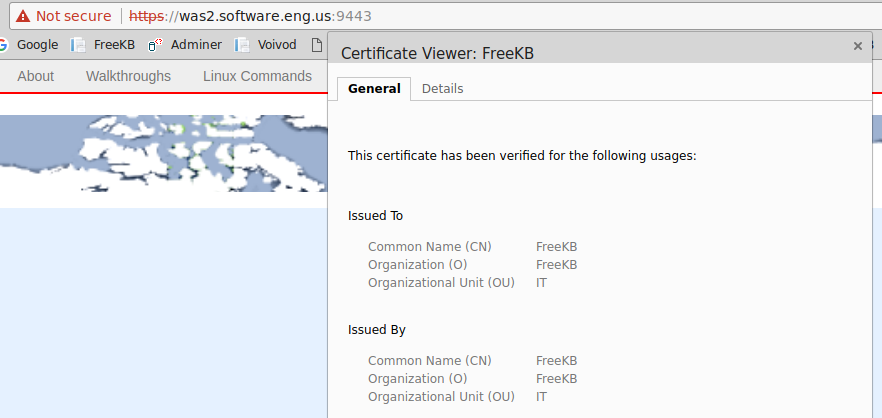Open the Google bookmark label

tap(38, 45)
